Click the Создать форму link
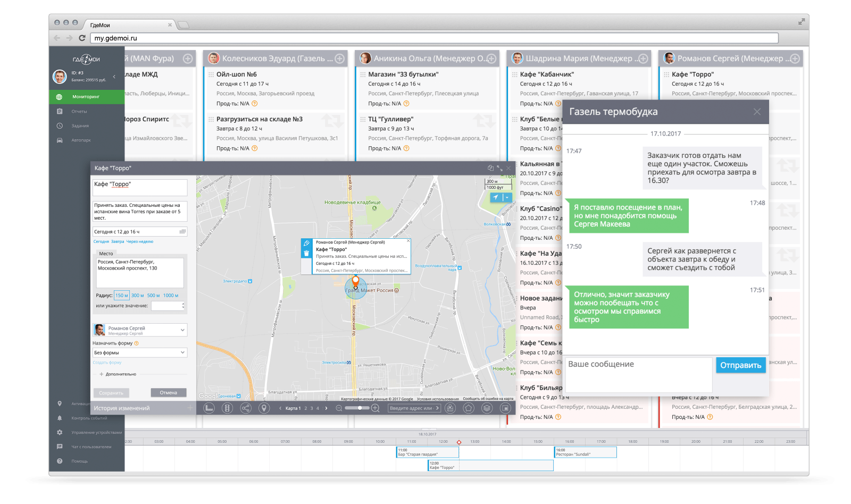This screenshot has width=851, height=504. [107, 363]
